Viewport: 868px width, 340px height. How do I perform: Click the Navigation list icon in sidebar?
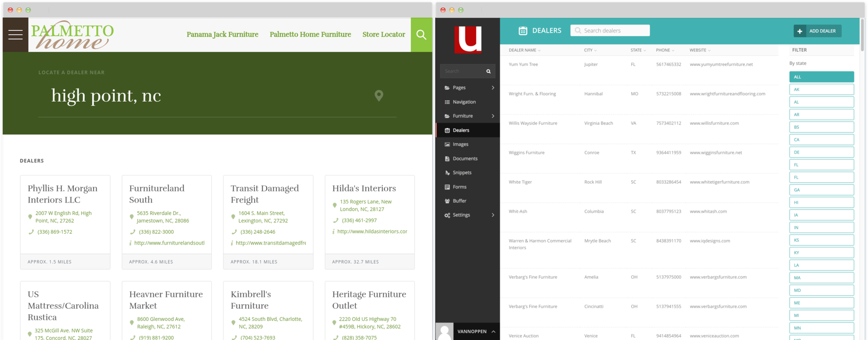447,102
